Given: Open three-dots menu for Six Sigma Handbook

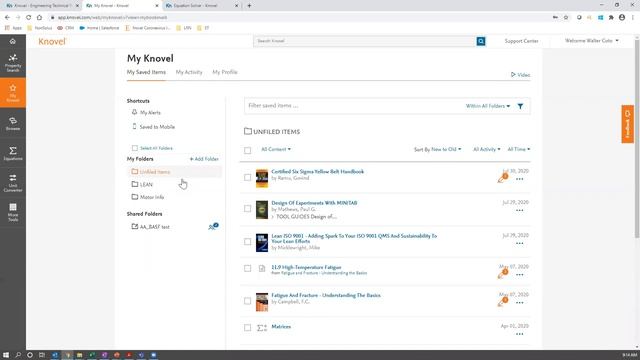Looking at the screenshot, I should 520,179.
